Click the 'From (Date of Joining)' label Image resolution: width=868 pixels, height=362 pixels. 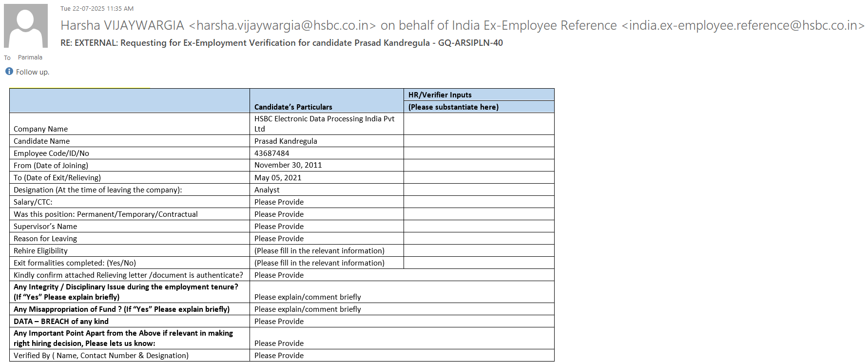(51, 166)
